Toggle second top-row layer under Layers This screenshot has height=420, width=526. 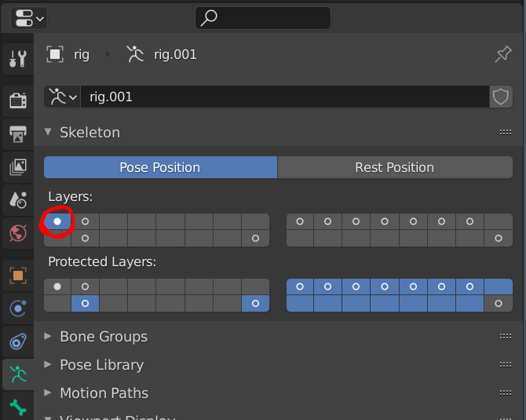(86, 221)
